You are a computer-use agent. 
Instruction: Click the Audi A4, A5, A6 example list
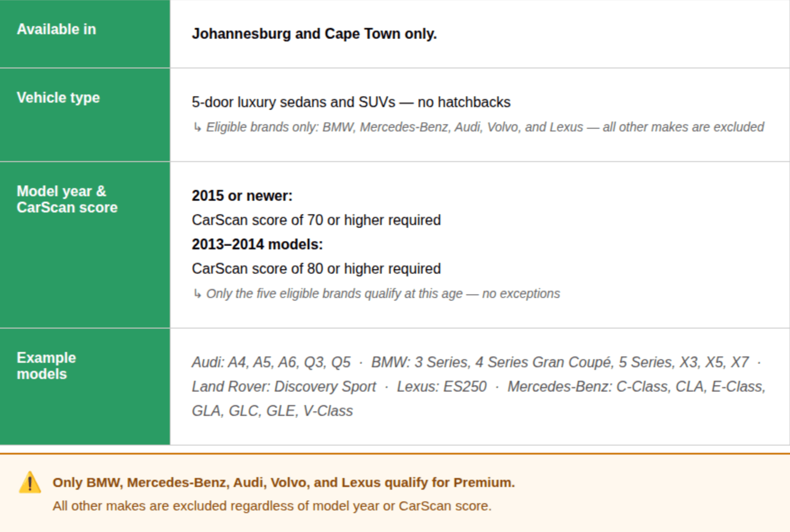pos(271,362)
